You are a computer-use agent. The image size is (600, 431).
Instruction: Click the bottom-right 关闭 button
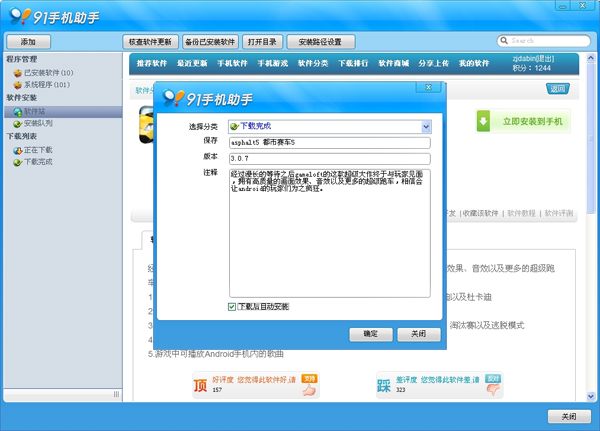pyautogui.click(x=569, y=416)
